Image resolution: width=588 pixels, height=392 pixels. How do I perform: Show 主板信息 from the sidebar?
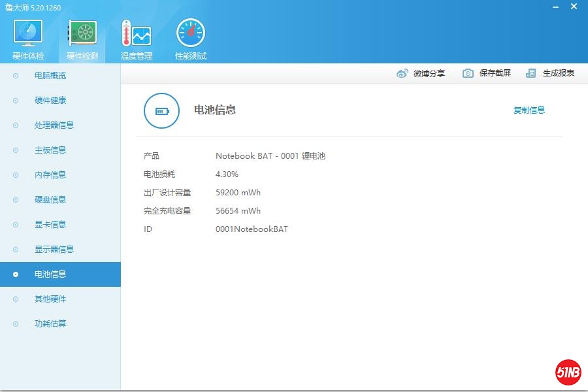[50, 150]
